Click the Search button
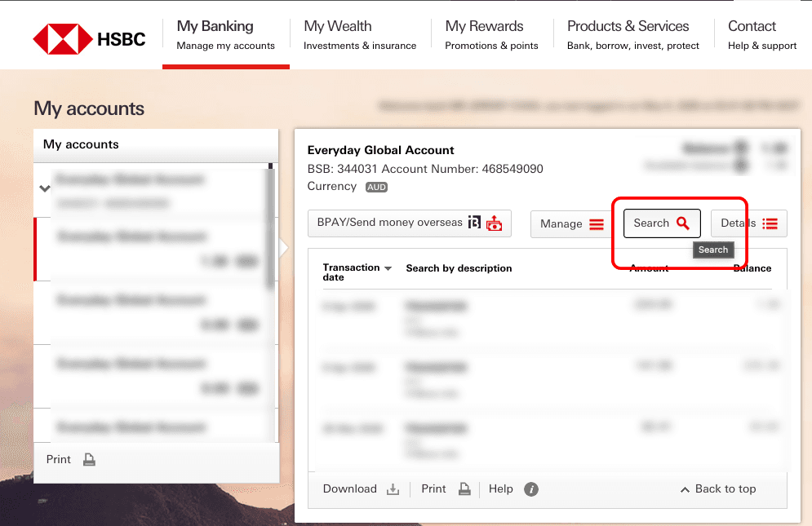The width and height of the screenshot is (812, 526). tap(662, 223)
